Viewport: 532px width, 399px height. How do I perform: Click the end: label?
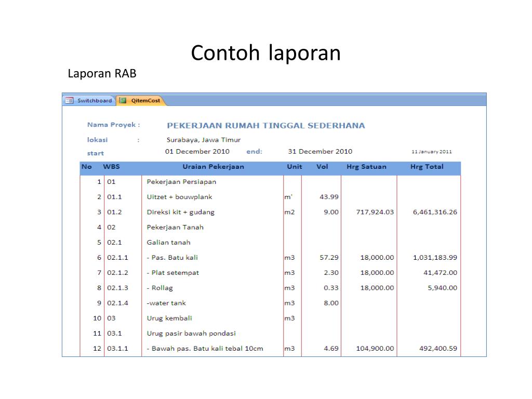point(254,151)
